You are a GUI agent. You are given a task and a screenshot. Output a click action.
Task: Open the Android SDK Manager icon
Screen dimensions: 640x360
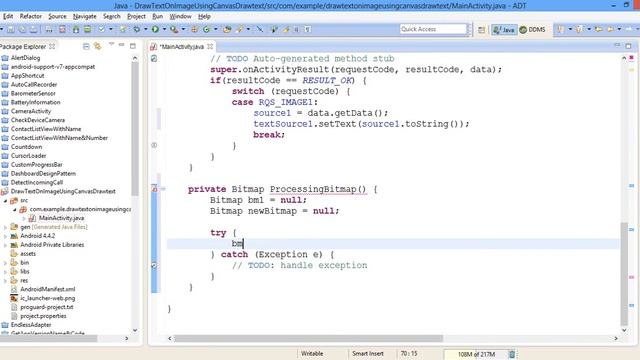coord(76,29)
